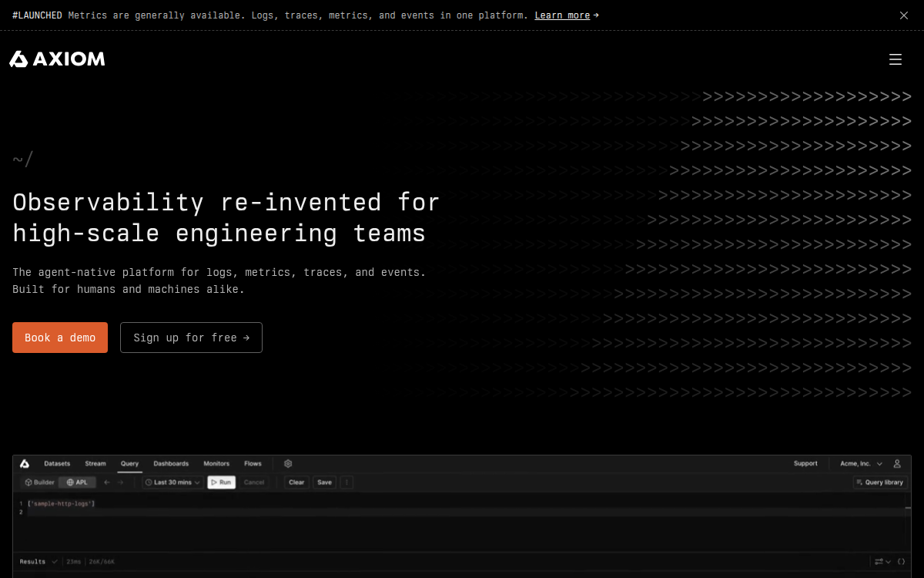Open the three-dot more options menu
The width and height of the screenshot is (924, 578).
[x=346, y=482]
